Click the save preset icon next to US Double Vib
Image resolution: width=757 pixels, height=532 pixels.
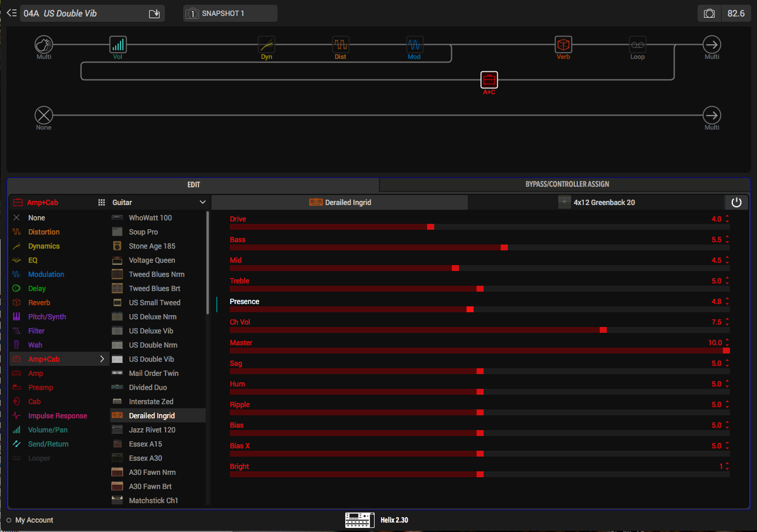point(154,14)
